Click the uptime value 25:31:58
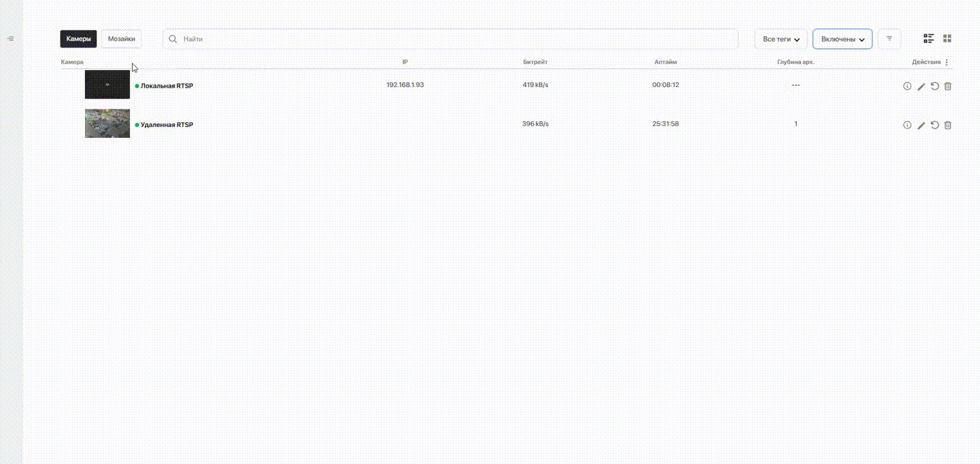Viewport: 980px width, 464px height. (665, 124)
